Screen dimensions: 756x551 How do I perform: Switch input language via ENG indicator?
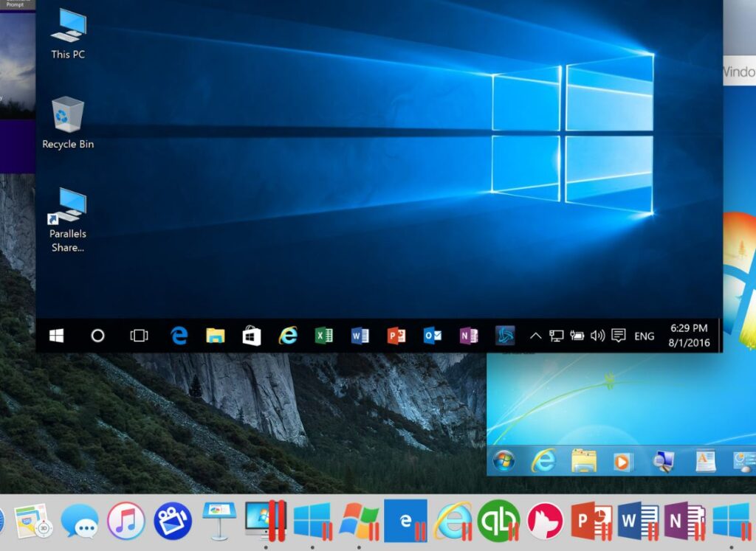pyautogui.click(x=644, y=336)
